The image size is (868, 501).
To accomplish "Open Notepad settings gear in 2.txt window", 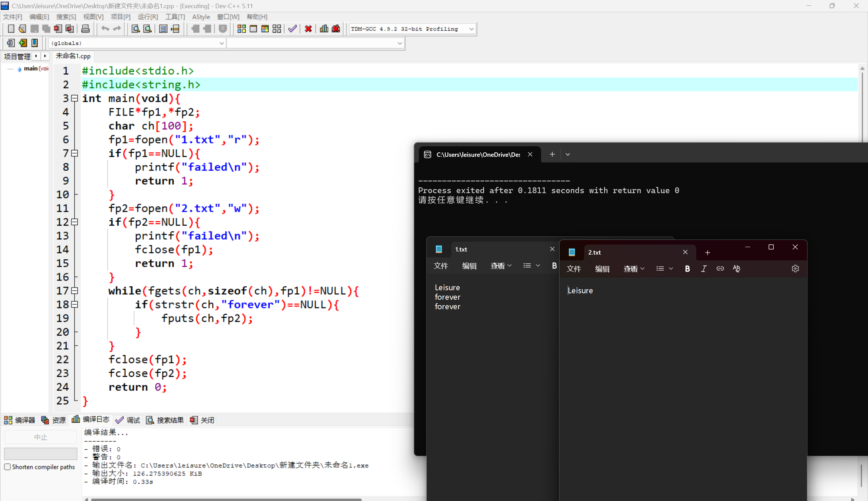I will pyautogui.click(x=795, y=268).
